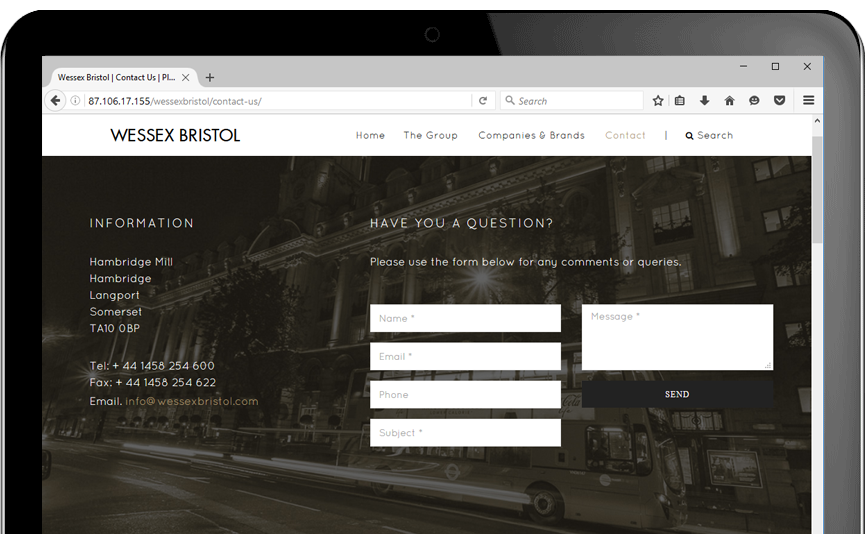The height and width of the screenshot is (534, 865).
Task: Focus the Name field
Action: (466, 318)
